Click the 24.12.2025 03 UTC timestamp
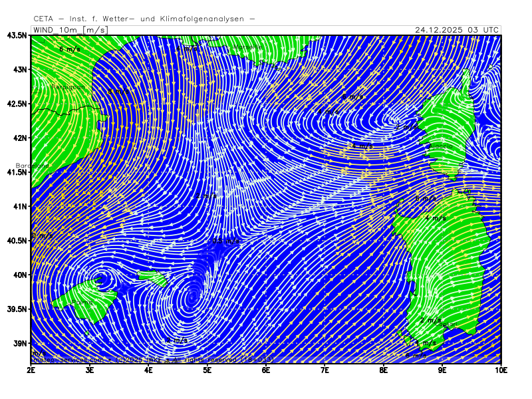 coord(456,30)
